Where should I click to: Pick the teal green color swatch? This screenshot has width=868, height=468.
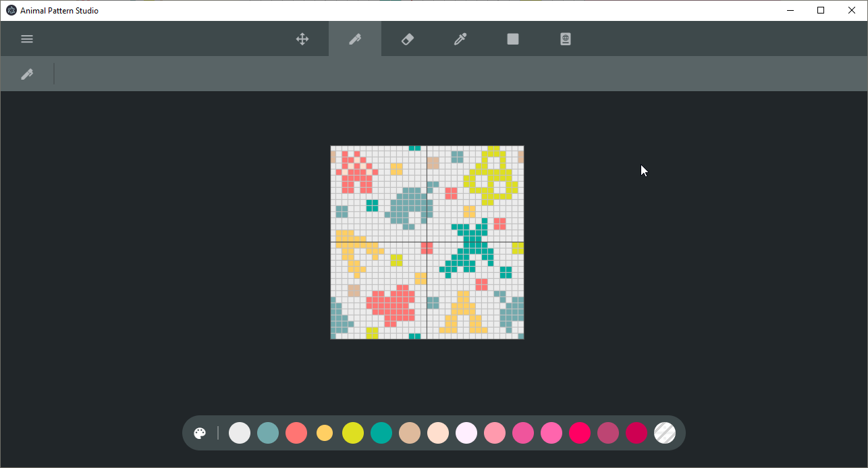pyautogui.click(x=381, y=433)
